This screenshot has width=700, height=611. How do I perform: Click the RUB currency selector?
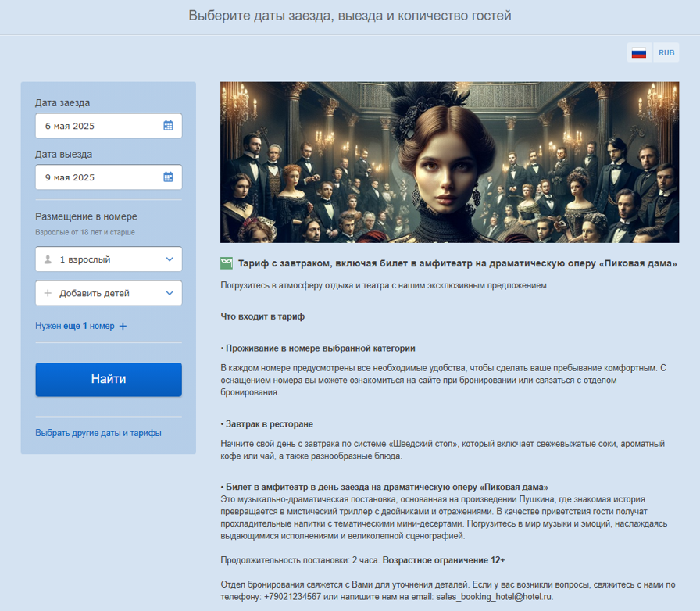coord(666,52)
